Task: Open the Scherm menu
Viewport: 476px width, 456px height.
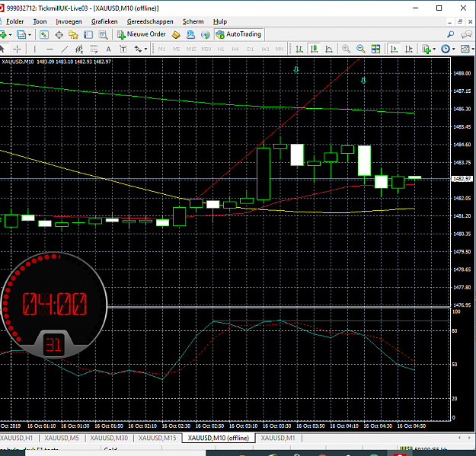Action: tap(193, 21)
